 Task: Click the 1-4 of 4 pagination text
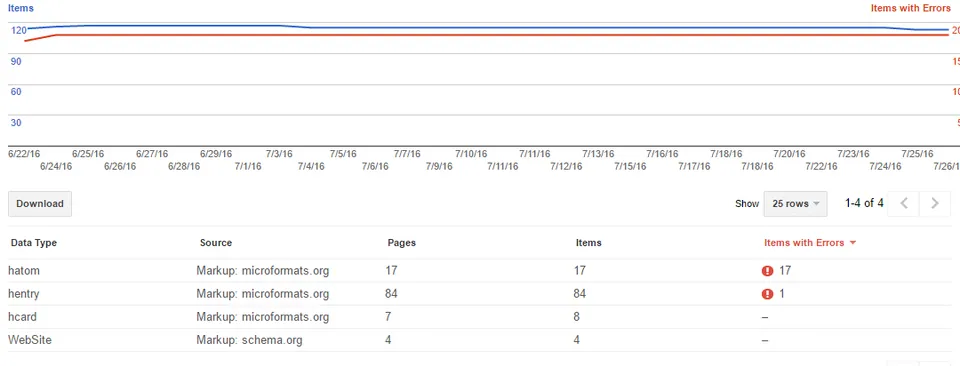pyautogui.click(x=864, y=203)
